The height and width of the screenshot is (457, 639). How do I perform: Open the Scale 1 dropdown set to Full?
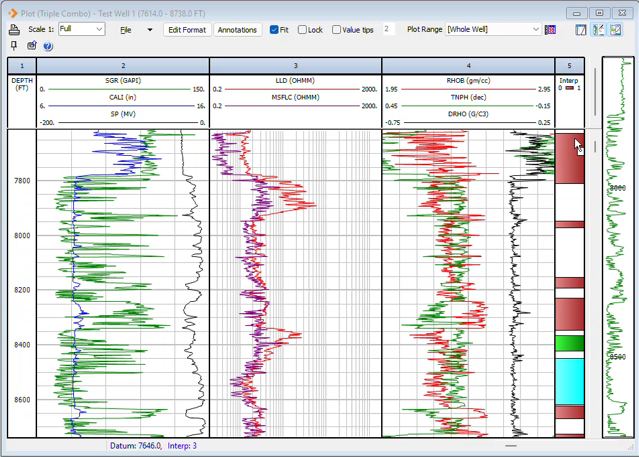(81, 30)
